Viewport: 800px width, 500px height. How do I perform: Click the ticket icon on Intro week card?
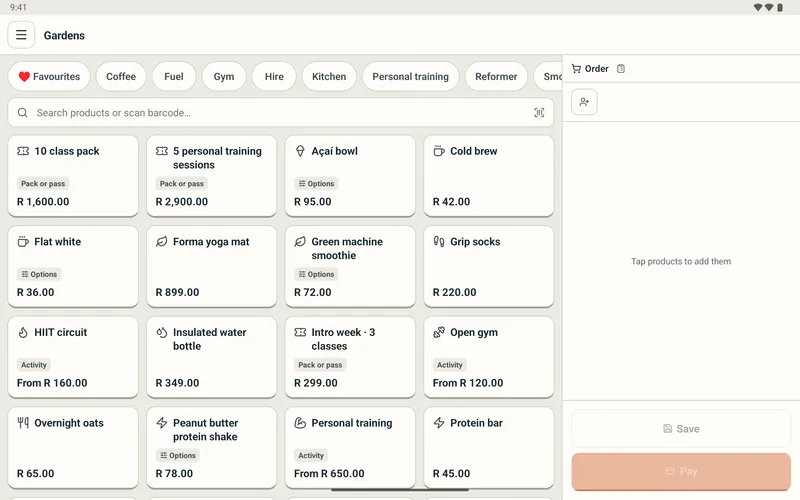pyautogui.click(x=300, y=332)
